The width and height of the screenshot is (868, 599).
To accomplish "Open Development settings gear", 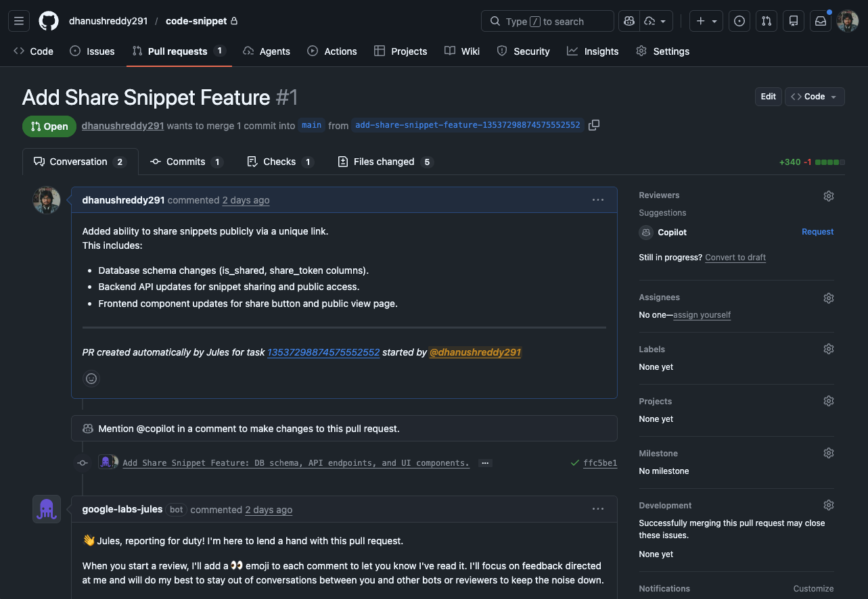I will [x=829, y=505].
